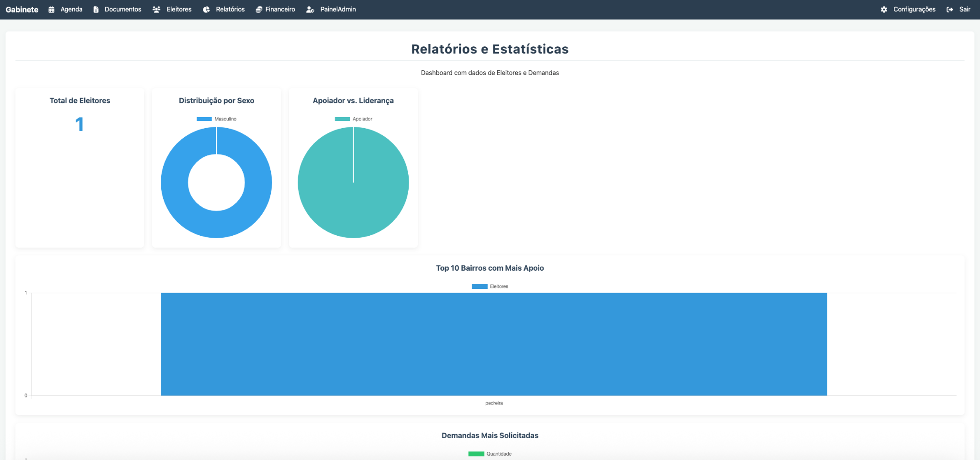Click the coins icon beside Financeiro
The width and height of the screenshot is (980, 460).
(x=259, y=10)
